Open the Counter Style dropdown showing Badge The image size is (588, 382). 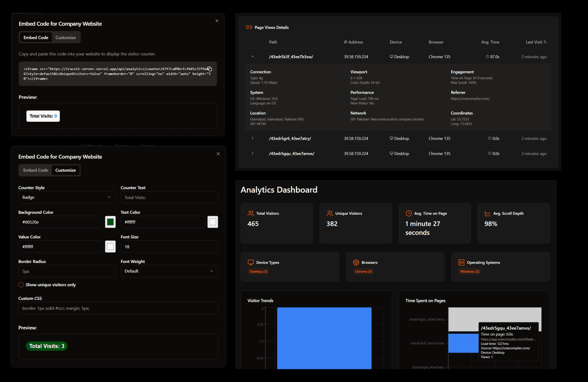pos(67,197)
